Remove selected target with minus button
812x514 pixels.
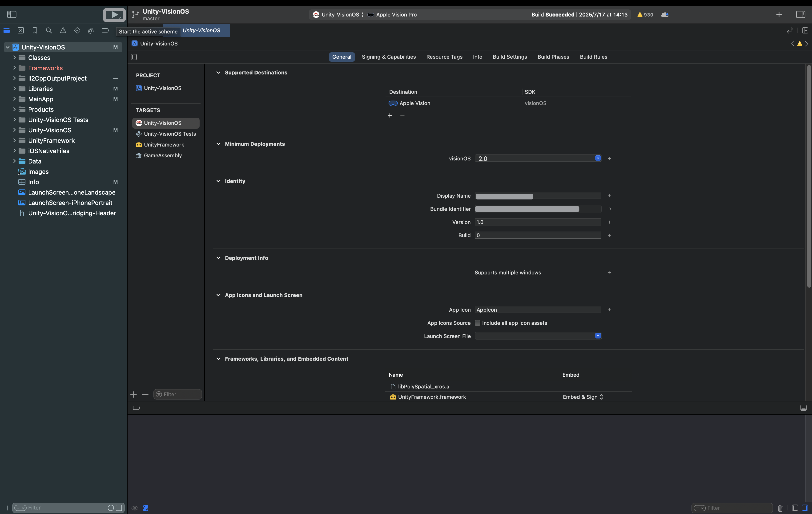[x=145, y=394]
